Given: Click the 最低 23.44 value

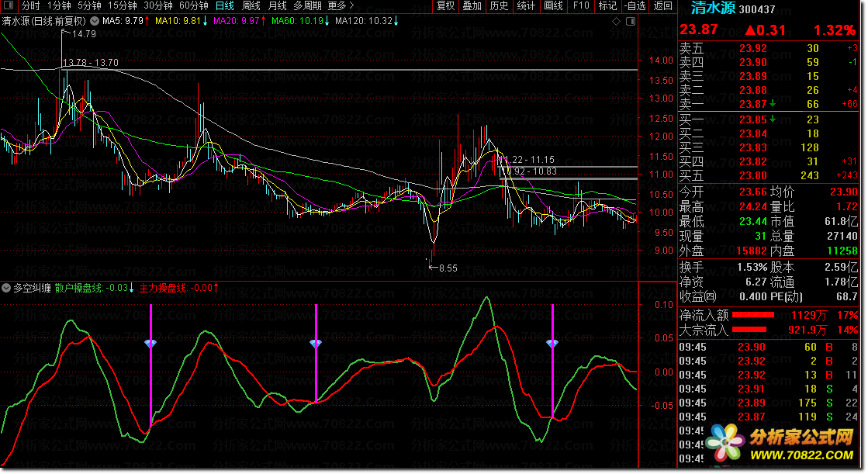Looking at the screenshot, I should (753, 222).
